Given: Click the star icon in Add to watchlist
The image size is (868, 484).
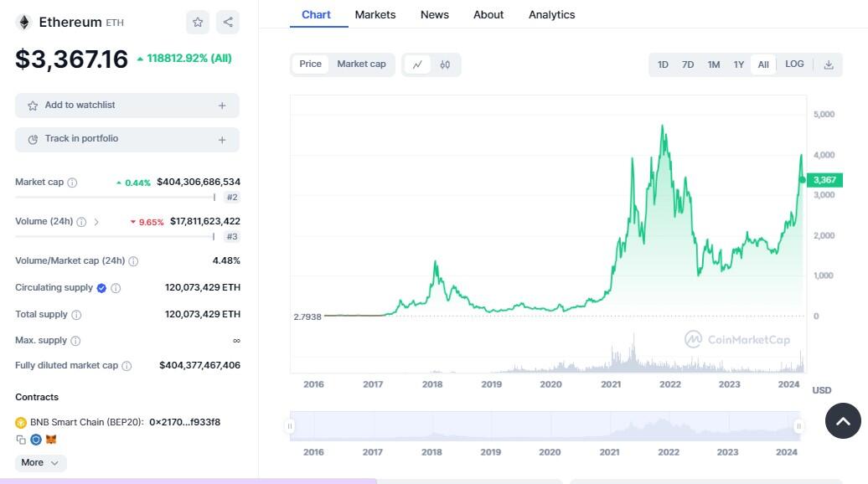Looking at the screenshot, I should coord(33,106).
